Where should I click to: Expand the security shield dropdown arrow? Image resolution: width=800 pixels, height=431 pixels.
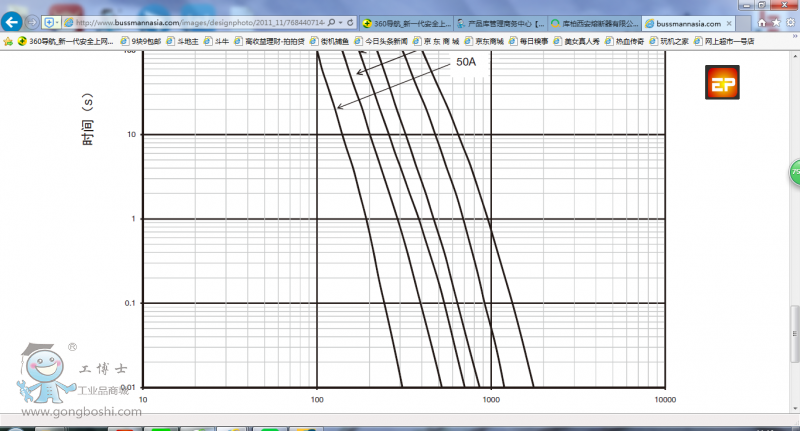coord(58,22)
